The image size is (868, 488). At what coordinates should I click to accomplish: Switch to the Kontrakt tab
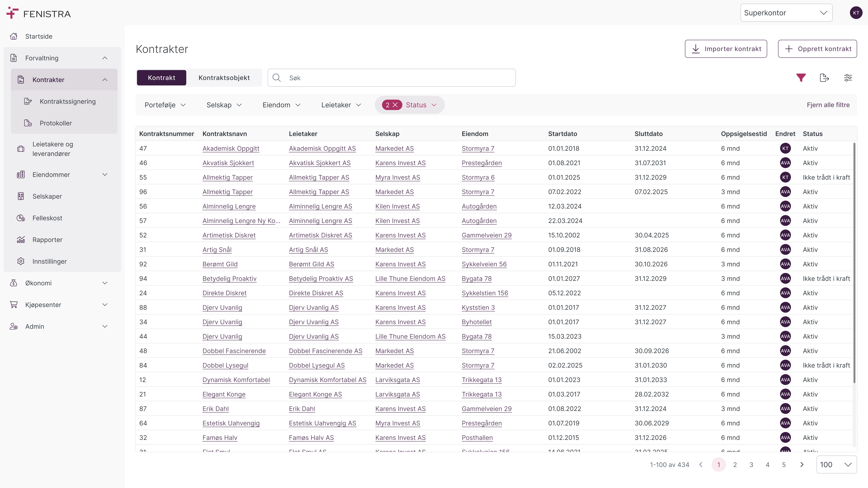(161, 78)
